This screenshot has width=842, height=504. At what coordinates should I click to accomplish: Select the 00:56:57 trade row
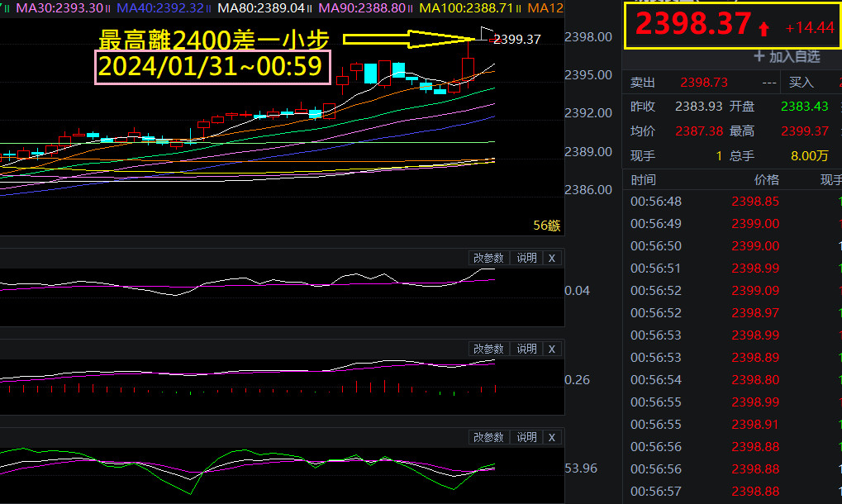(732, 491)
